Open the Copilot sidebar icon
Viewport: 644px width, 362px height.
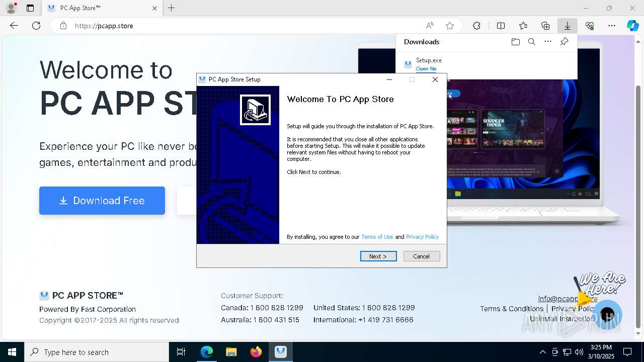pyautogui.click(x=632, y=26)
